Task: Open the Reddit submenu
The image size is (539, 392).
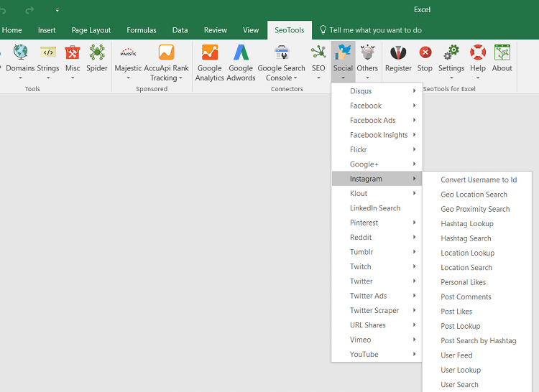Action: pyautogui.click(x=377, y=237)
